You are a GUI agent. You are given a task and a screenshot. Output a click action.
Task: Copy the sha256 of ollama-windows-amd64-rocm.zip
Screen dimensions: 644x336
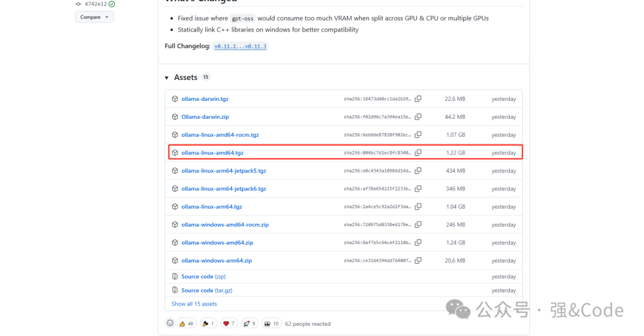[418, 224]
